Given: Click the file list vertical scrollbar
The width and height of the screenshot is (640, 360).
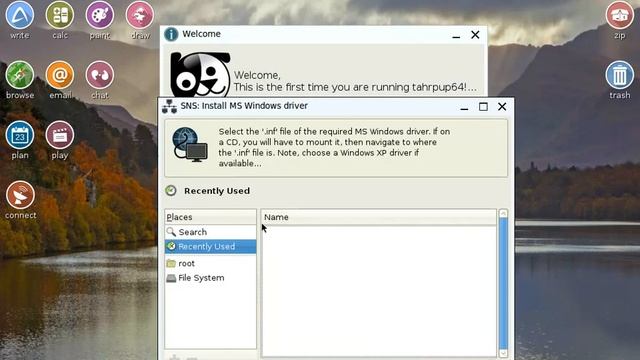Looking at the screenshot, I should tap(503, 283).
